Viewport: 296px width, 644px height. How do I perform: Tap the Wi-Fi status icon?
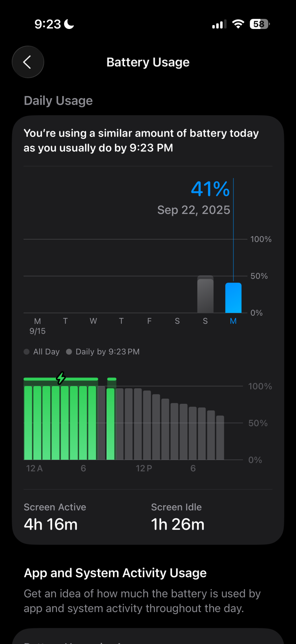238,24
